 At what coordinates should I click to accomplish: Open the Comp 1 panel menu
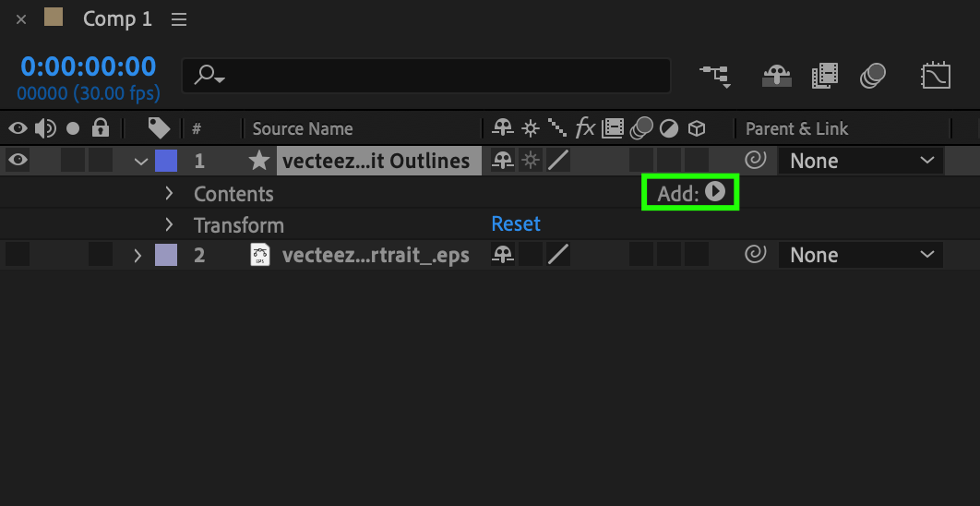pos(179,20)
